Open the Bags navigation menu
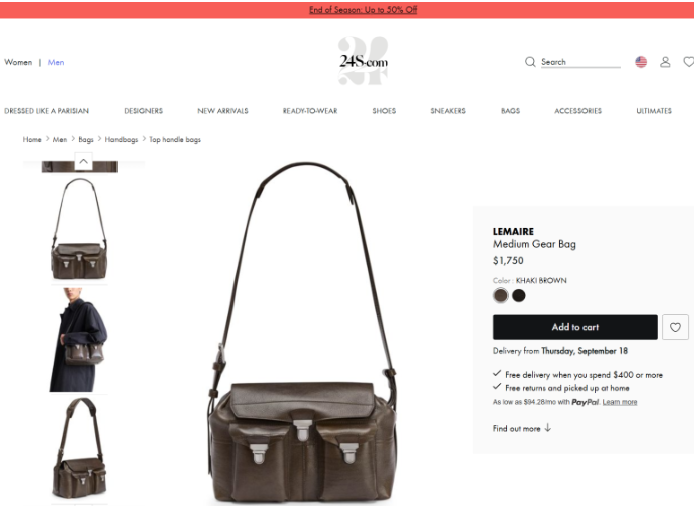The width and height of the screenshot is (694, 508). click(510, 111)
